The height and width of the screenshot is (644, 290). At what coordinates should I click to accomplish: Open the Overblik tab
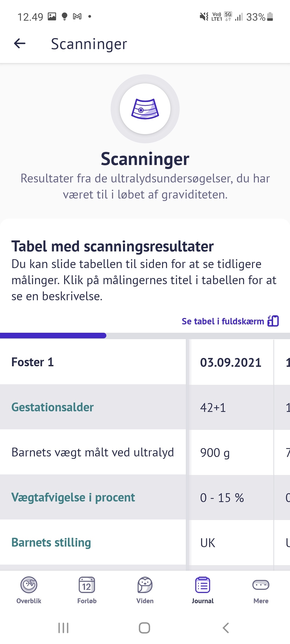pos(29,590)
